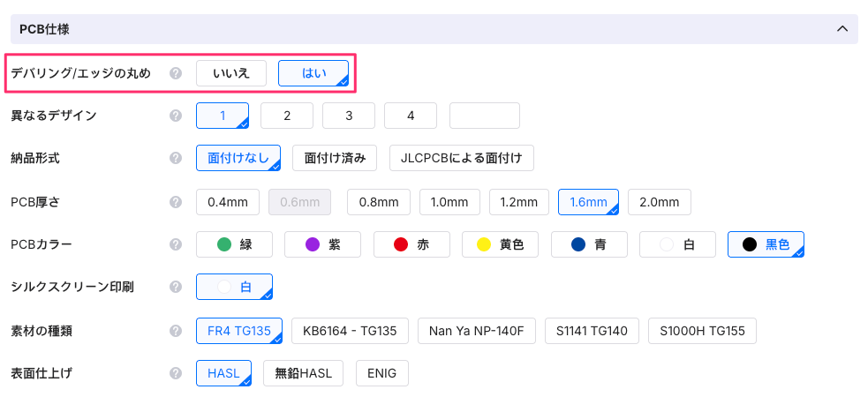Set PCB thickness to 1.0mm

pos(449,202)
